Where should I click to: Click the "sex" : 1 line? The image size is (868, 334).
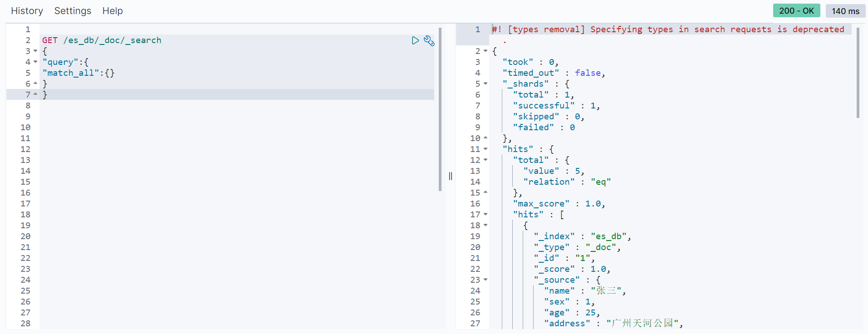pyautogui.click(x=569, y=302)
